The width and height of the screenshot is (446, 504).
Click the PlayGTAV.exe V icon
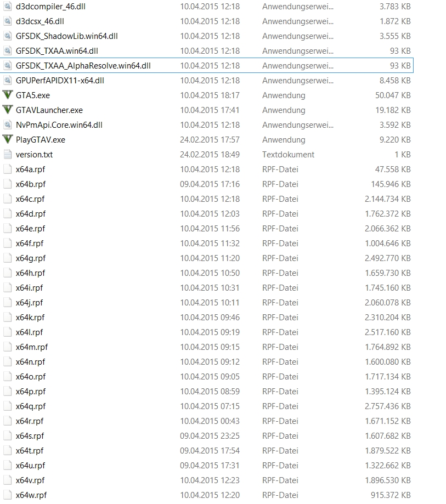7,139
